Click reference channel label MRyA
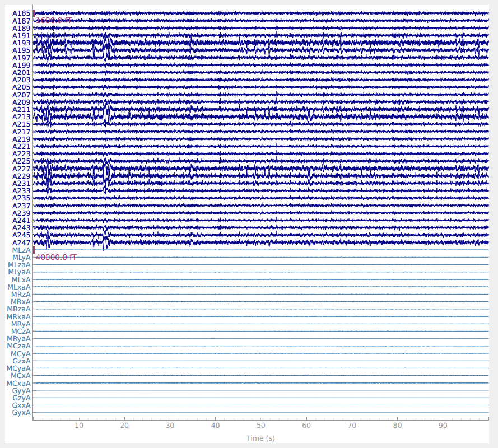This screenshot has height=448, width=498. (21, 324)
